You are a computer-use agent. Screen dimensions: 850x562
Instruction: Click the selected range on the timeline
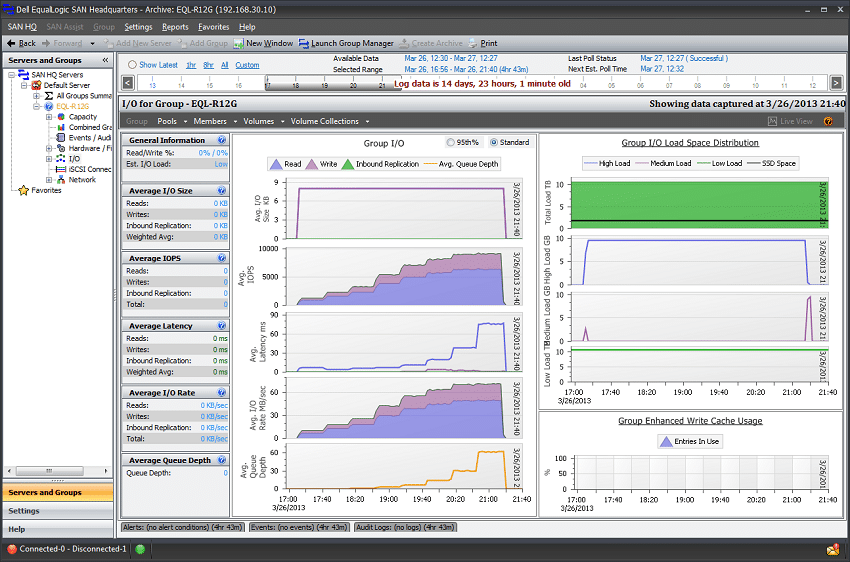333,83
